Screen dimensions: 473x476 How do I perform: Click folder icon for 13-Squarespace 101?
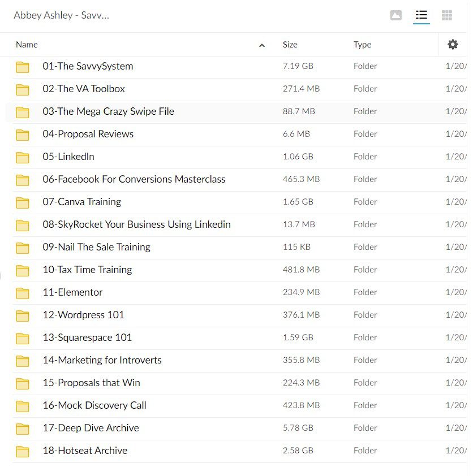click(x=23, y=338)
